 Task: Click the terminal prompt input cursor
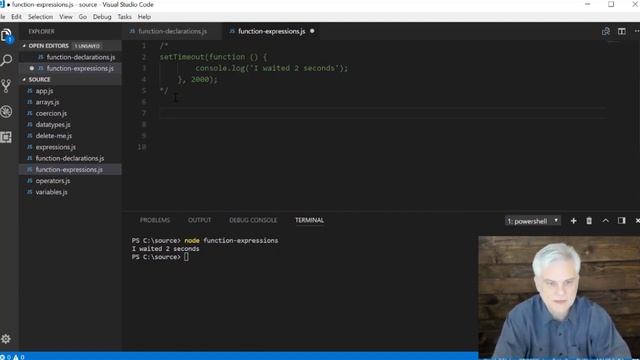pyautogui.click(x=186, y=257)
